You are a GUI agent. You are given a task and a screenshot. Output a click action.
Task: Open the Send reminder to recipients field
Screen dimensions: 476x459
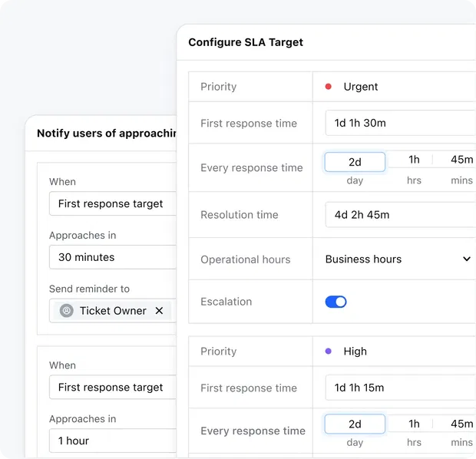point(113,311)
